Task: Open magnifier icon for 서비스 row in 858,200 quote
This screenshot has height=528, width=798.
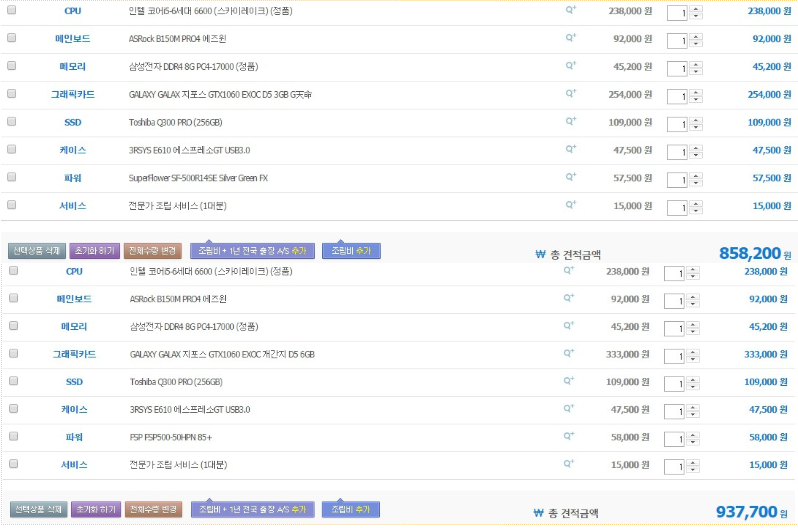Action: click(571, 205)
